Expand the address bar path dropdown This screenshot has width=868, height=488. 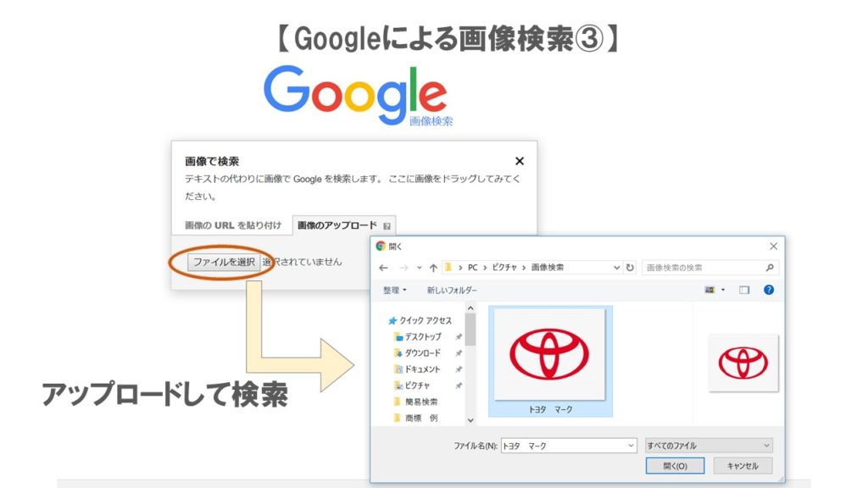click(x=617, y=268)
